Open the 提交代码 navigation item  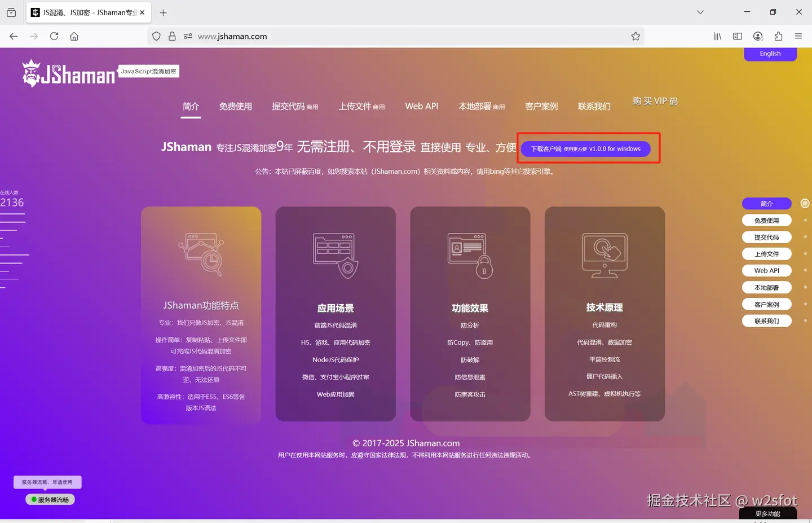coord(295,106)
